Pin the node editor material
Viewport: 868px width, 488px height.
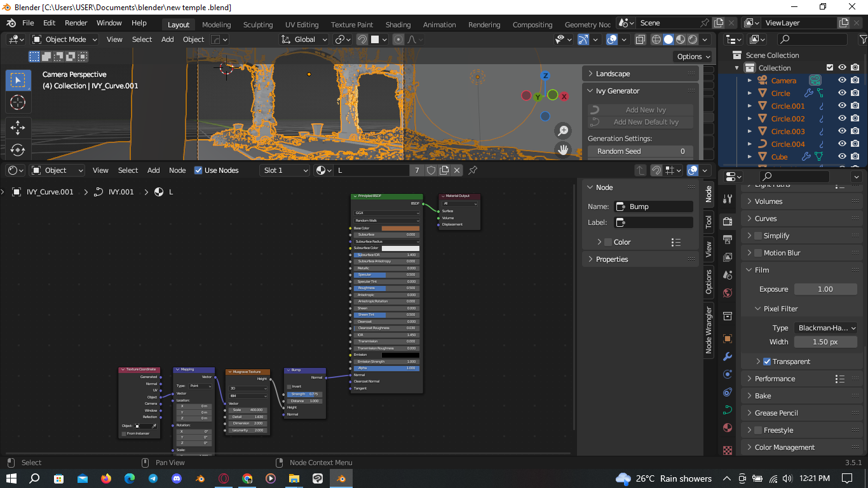point(473,170)
